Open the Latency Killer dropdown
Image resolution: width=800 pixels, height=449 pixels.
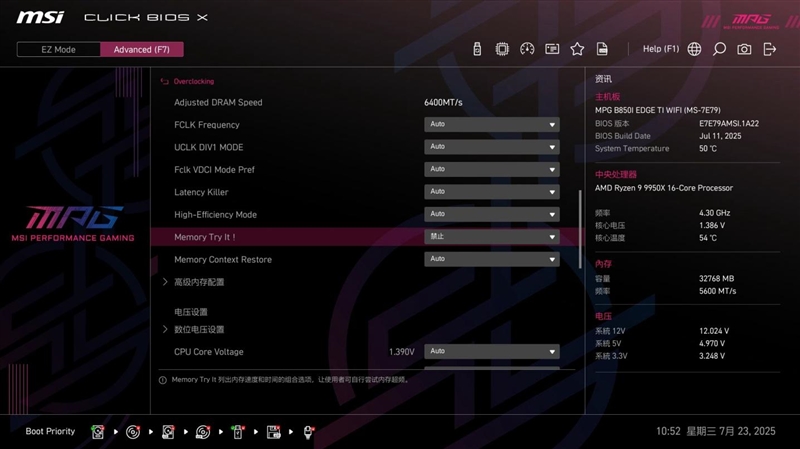(492, 192)
